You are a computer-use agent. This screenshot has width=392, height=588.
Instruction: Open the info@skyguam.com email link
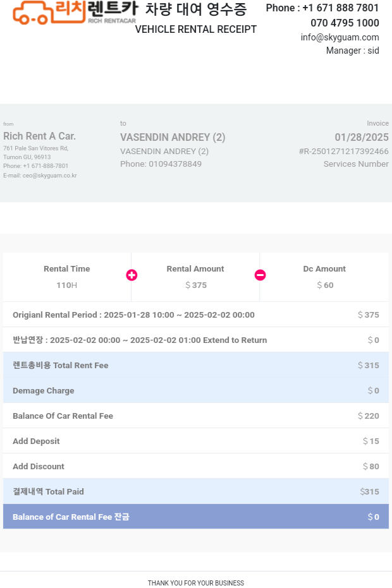point(340,37)
